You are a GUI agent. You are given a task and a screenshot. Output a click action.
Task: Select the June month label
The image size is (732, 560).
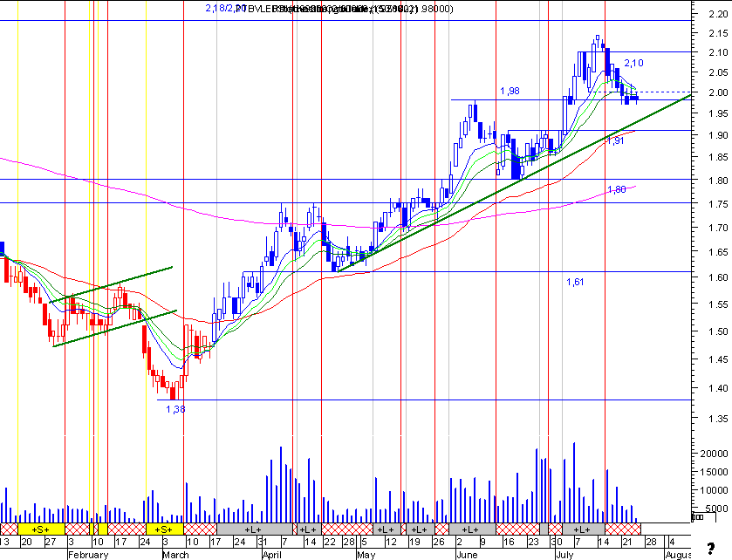[467, 555]
